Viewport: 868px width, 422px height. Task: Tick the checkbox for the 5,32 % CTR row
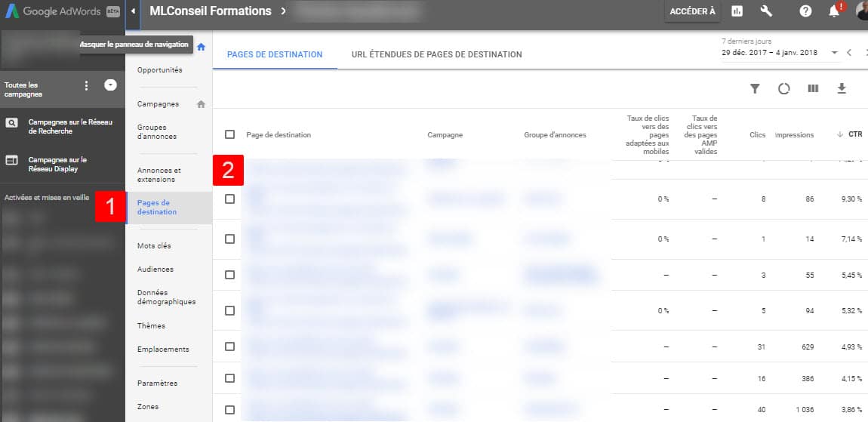pos(229,311)
